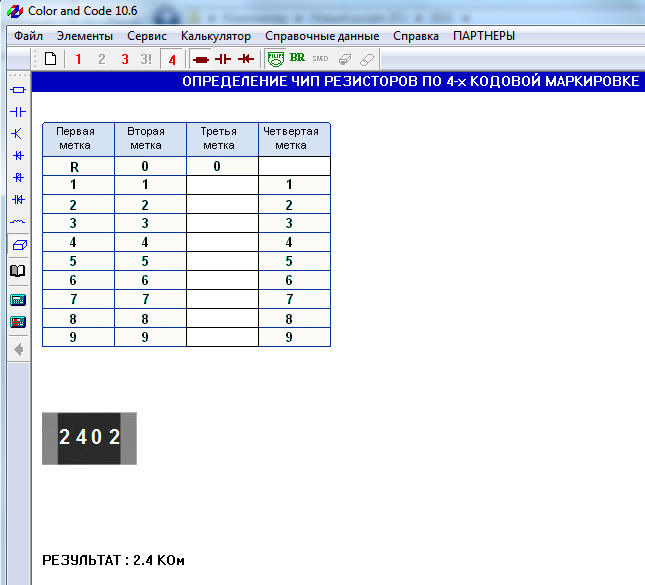Click the Четвертая метка column header
The height and width of the screenshot is (585, 645).
tap(295, 139)
